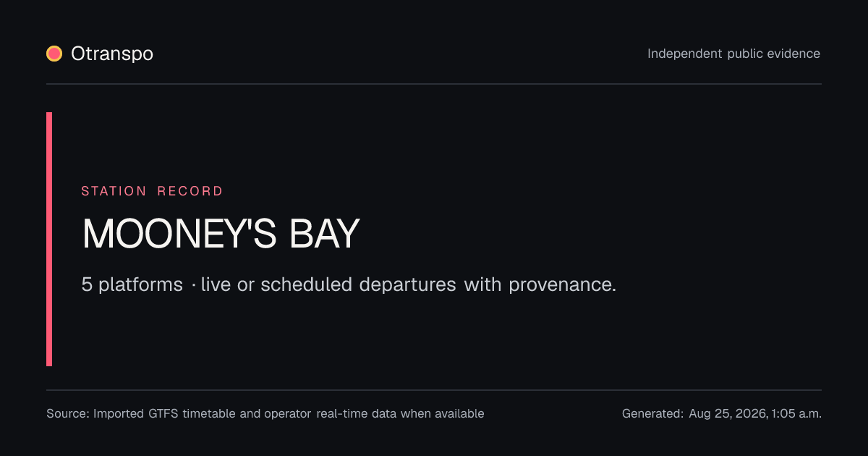The width and height of the screenshot is (868, 456).
Task: Click the Otranspo circular logo dot
Action: click(54, 54)
